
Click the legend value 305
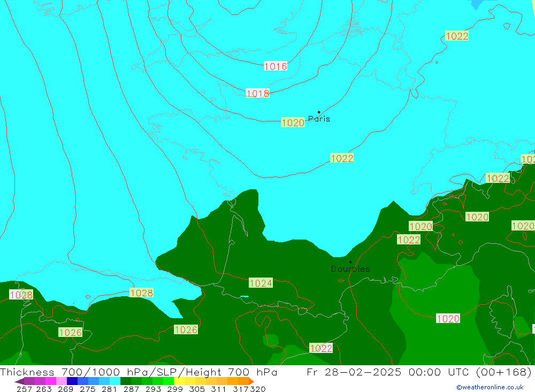(197, 389)
